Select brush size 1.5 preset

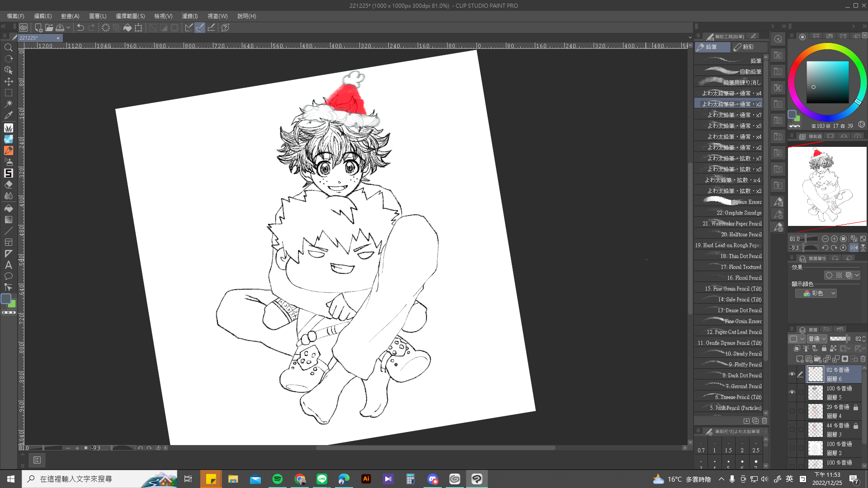728,446
